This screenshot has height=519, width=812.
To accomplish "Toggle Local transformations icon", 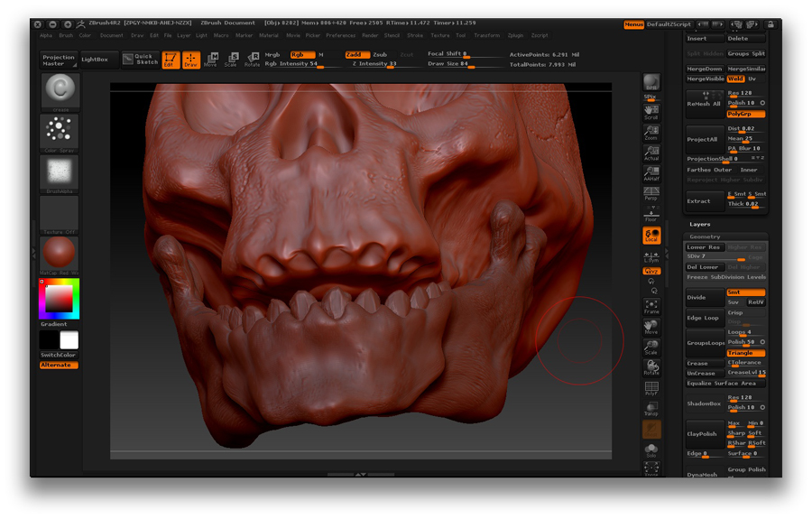I will tap(651, 236).
